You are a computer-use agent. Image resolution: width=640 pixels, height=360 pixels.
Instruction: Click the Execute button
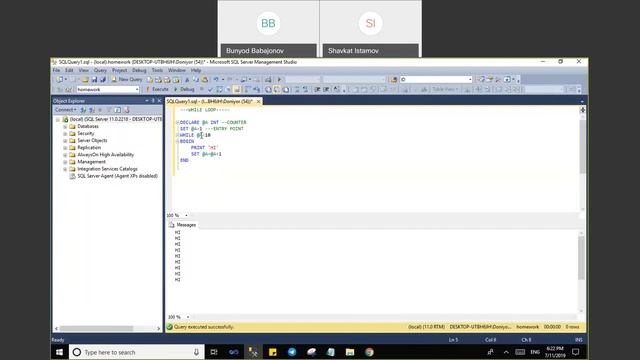pyautogui.click(x=157, y=89)
